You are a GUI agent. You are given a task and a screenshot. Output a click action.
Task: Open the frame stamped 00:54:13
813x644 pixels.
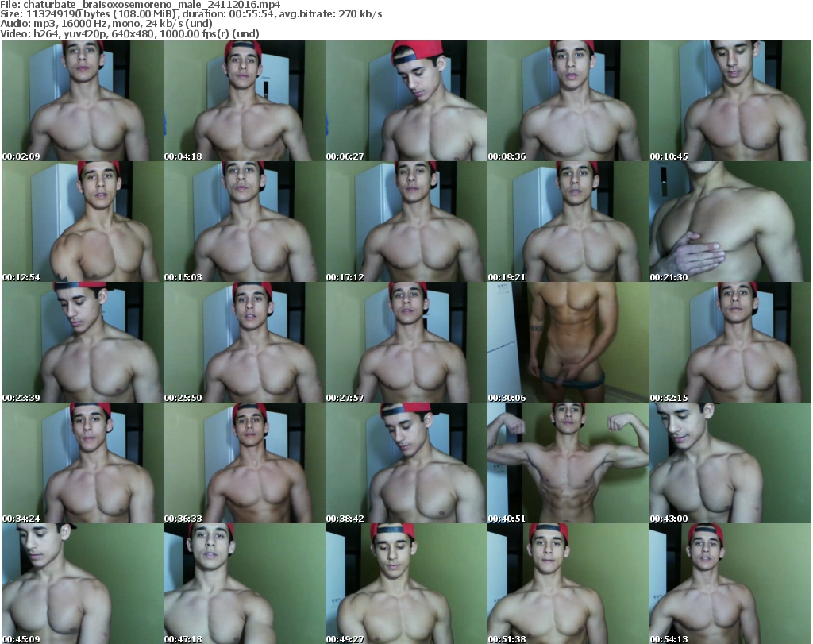pyautogui.click(x=730, y=584)
